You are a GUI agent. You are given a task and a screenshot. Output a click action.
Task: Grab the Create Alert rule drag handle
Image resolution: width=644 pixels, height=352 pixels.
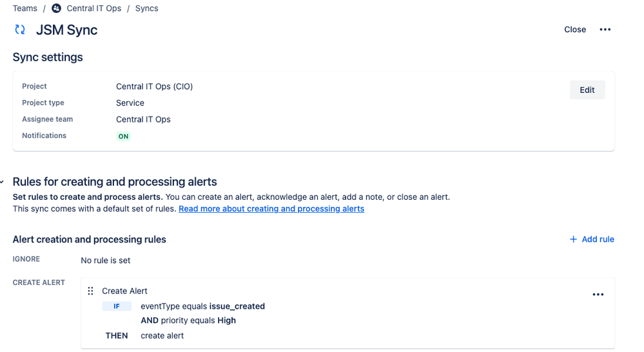click(x=90, y=291)
